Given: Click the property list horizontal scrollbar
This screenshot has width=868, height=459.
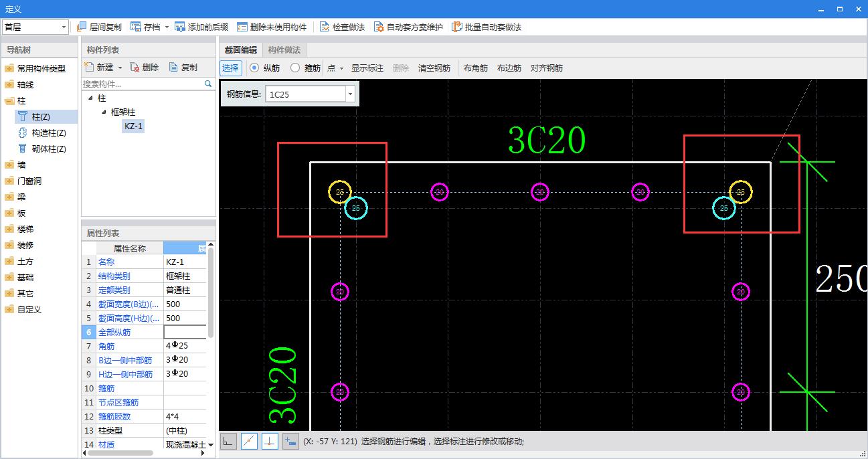Looking at the screenshot, I should [120, 453].
